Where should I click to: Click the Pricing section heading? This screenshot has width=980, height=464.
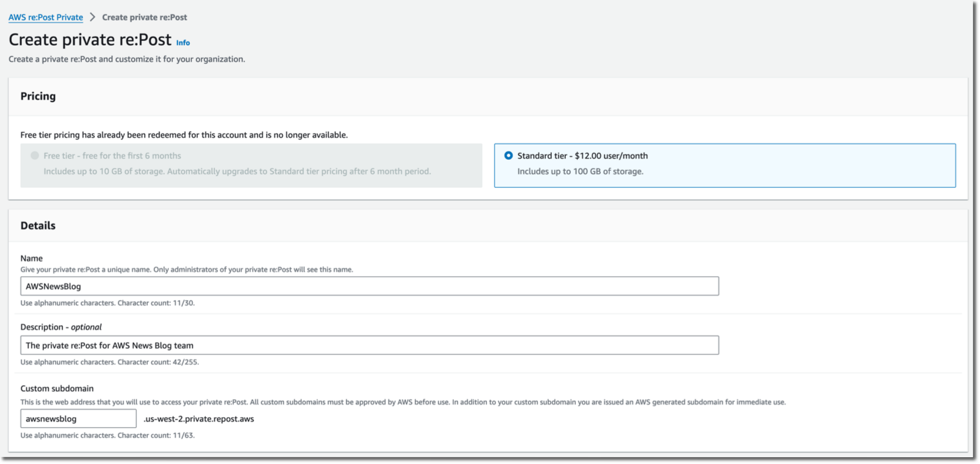(x=38, y=96)
